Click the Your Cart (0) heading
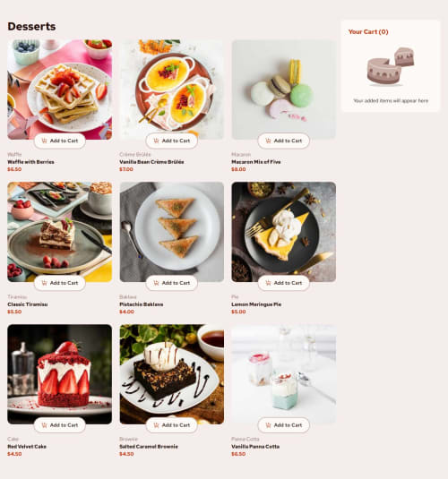 click(368, 31)
